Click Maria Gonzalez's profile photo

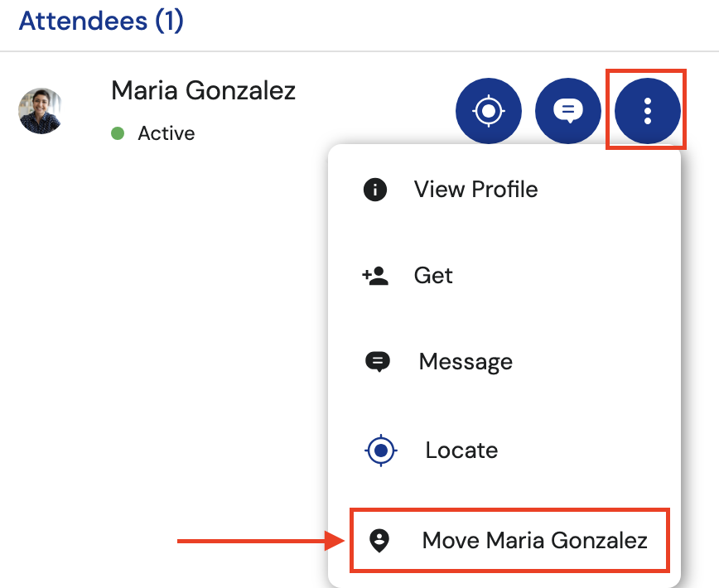coord(40,110)
